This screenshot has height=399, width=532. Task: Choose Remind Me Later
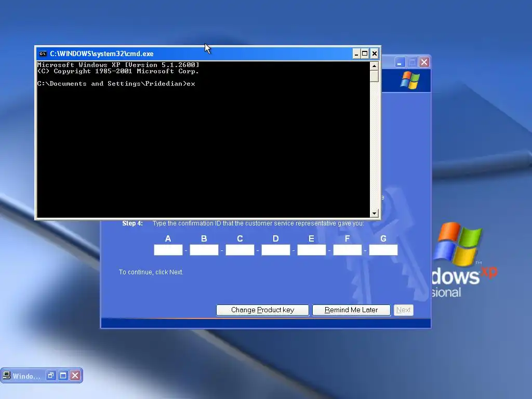coord(351,310)
